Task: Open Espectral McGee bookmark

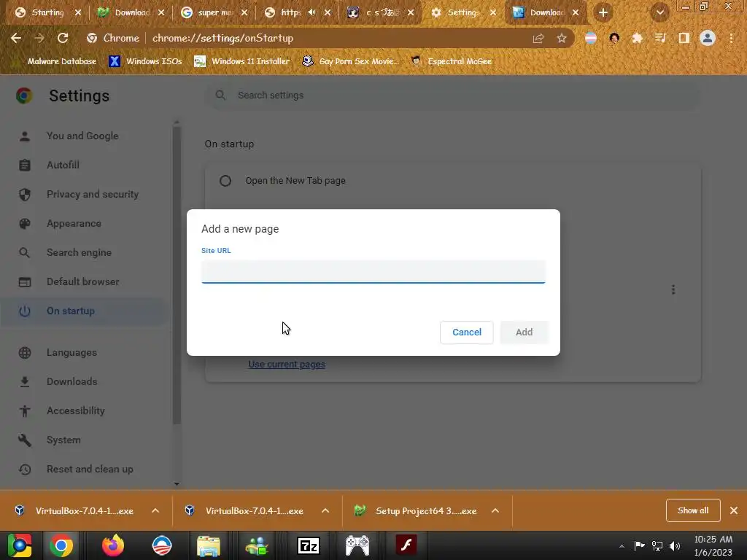Action: click(451, 61)
